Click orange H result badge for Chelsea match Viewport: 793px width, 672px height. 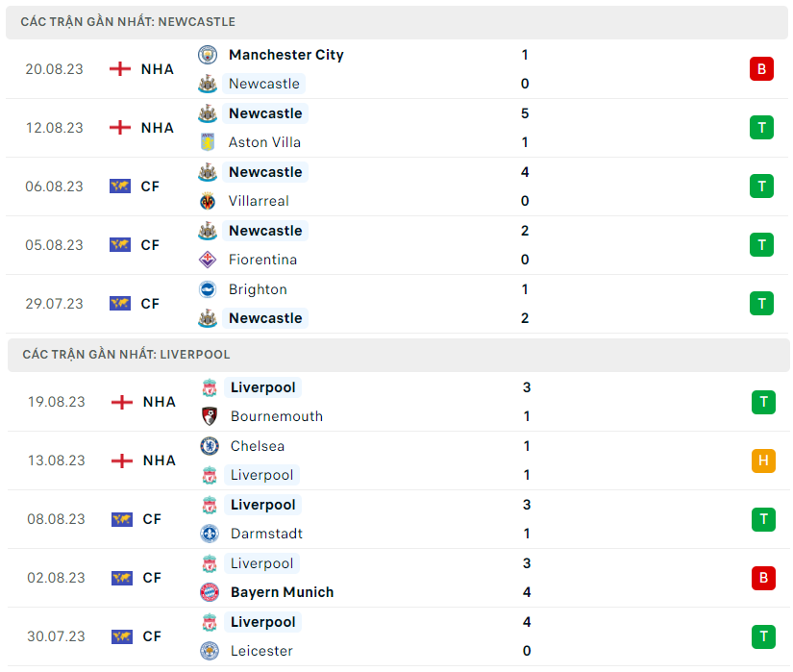pos(763,460)
